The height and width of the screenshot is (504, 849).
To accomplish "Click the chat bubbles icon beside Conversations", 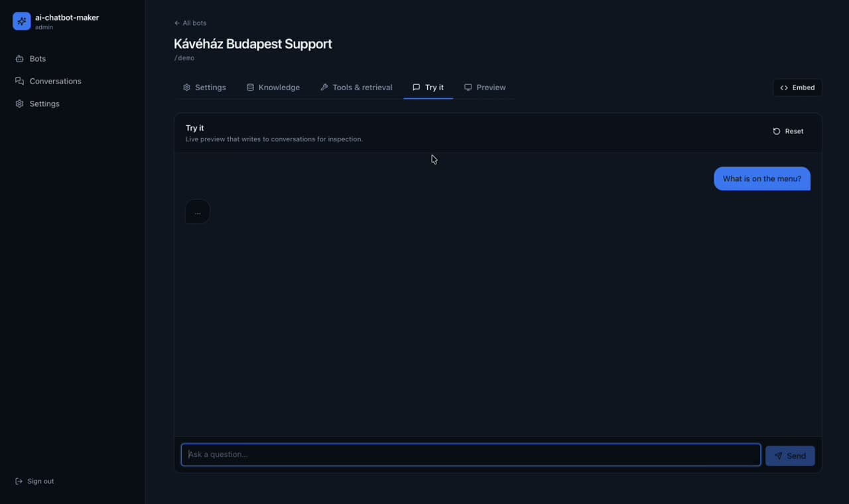I will (19, 81).
